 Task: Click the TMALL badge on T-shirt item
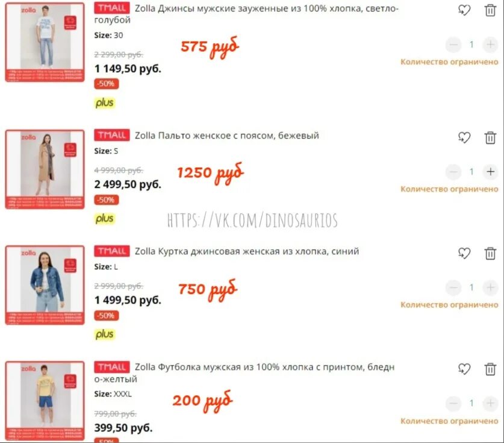pos(112,367)
